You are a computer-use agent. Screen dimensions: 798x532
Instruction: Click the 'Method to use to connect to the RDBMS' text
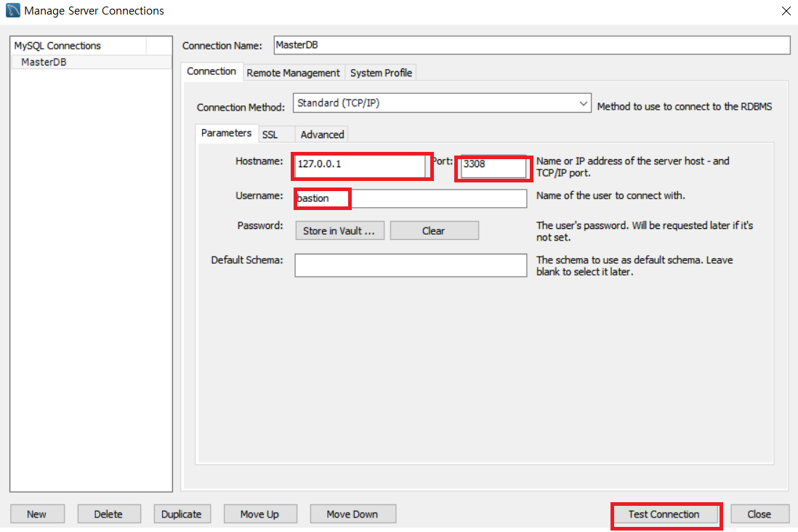685,106
